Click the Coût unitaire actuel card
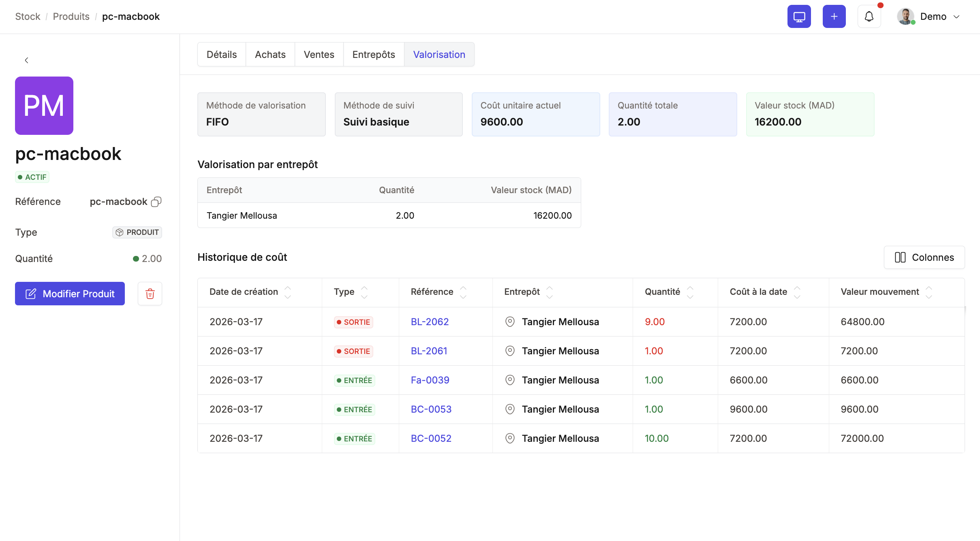The height and width of the screenshot is (541, 980). pos(536,114)
